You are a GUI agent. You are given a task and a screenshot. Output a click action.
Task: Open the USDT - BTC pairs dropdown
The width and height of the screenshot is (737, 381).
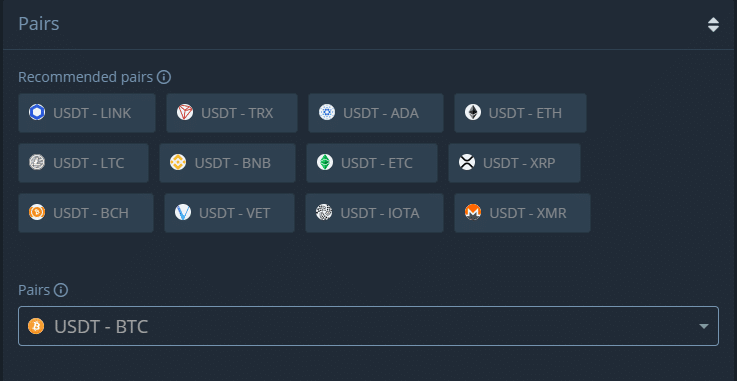[368, 326]
